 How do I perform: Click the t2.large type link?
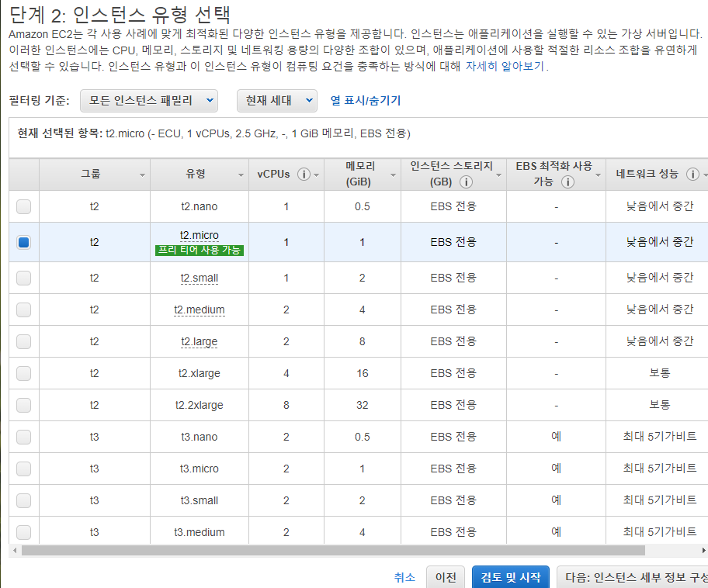point(199,341)
